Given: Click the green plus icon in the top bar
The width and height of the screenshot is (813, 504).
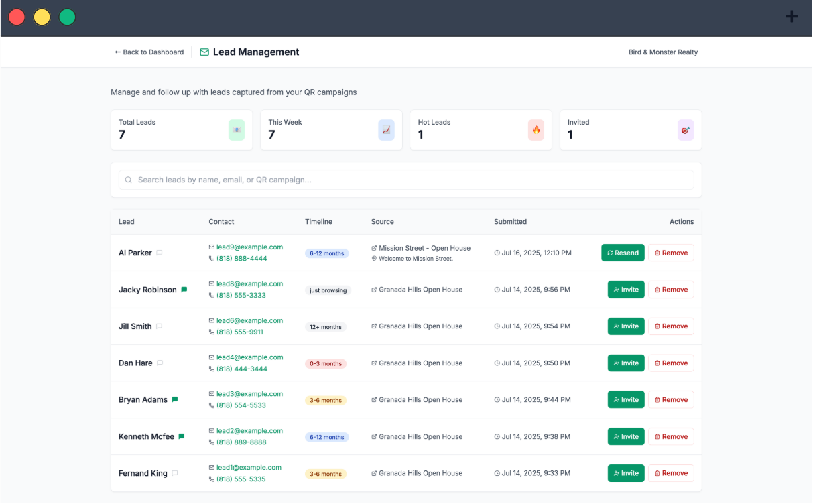Looking at the screenshot, I should click(792, 16).
